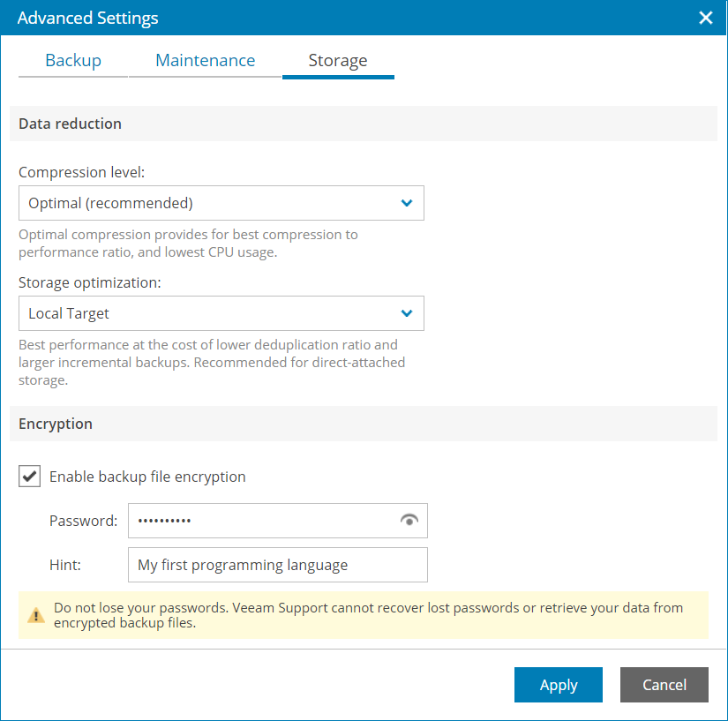This screenshot has height=721, width=728.
Task: Click the Storage optimization dropdown chevron
Action: [x=407, y=313]
